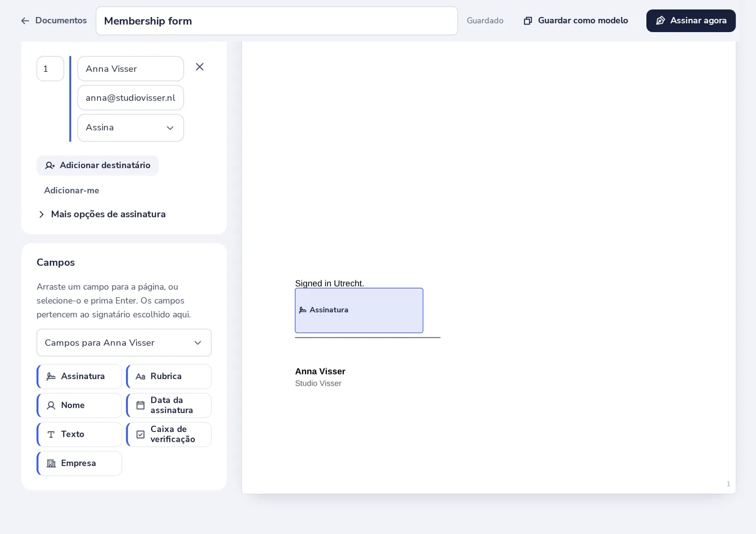The height and width of the screenshot is (534, 756).
Task: Select the Assinatura field in Campos
Action: [79, 376]
